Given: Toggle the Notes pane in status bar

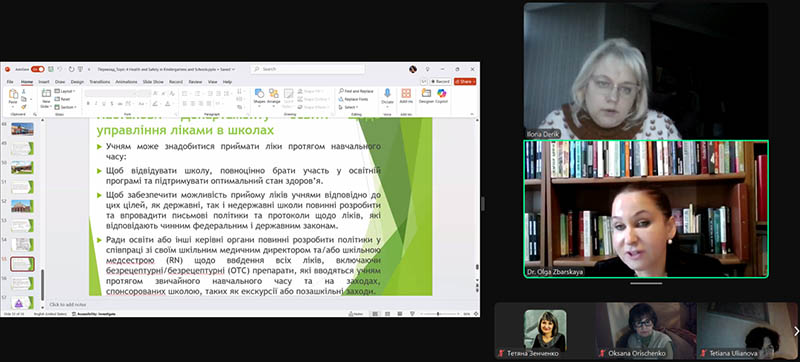Looking at the screenshot, I should (x=358, y=314).
